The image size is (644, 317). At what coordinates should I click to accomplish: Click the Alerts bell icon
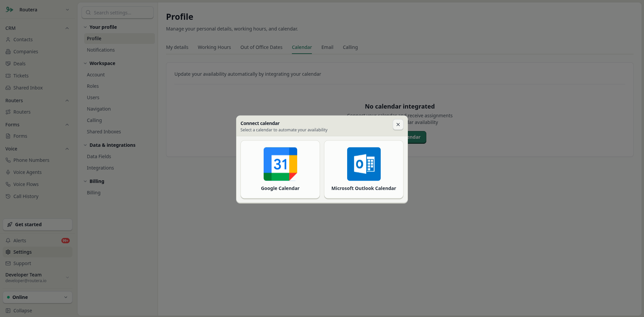point(8,241)
